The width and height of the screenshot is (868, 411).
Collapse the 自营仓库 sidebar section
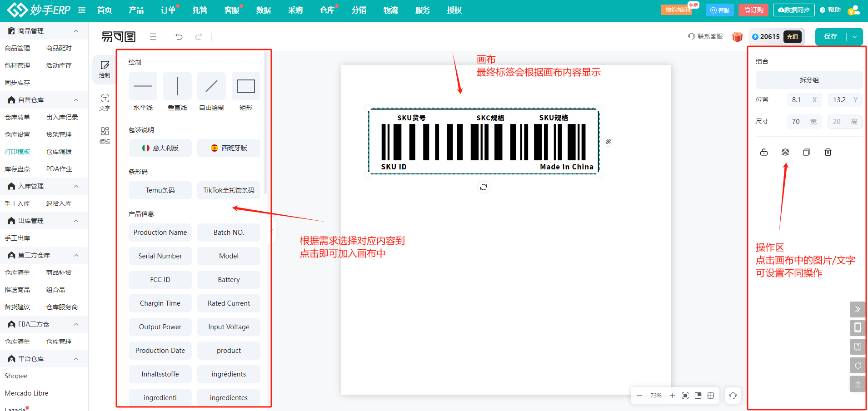76,99
